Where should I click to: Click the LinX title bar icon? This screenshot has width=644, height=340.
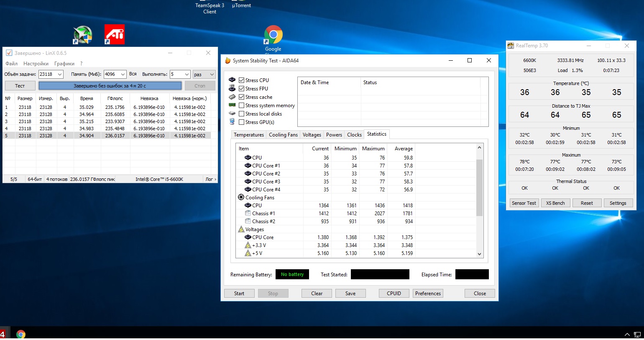click(x=9, y=53)
